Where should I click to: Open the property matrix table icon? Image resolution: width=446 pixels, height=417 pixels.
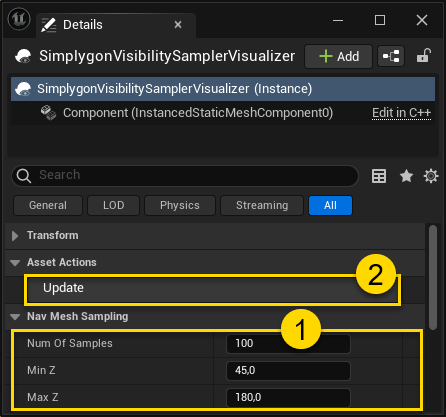point(379,176)
